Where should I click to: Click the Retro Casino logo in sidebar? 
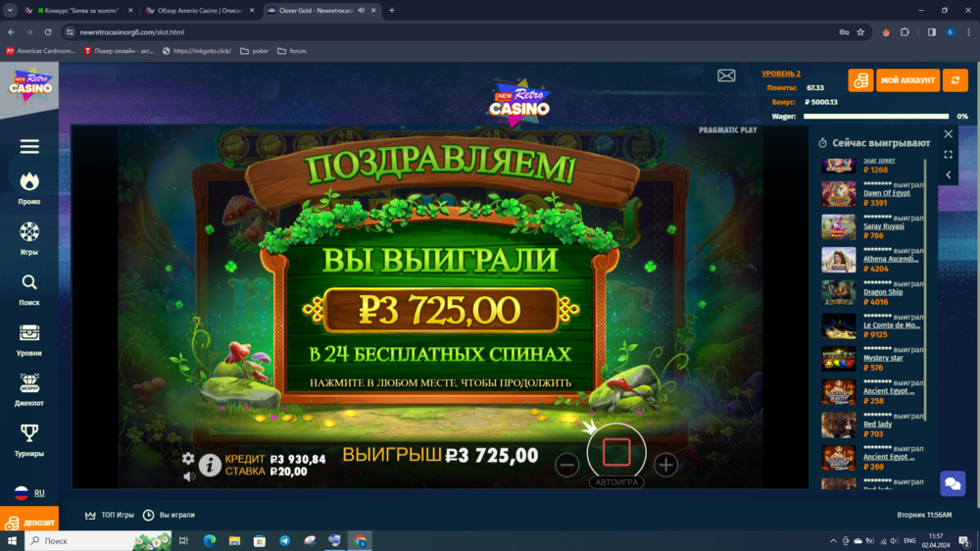coord(29,85)
